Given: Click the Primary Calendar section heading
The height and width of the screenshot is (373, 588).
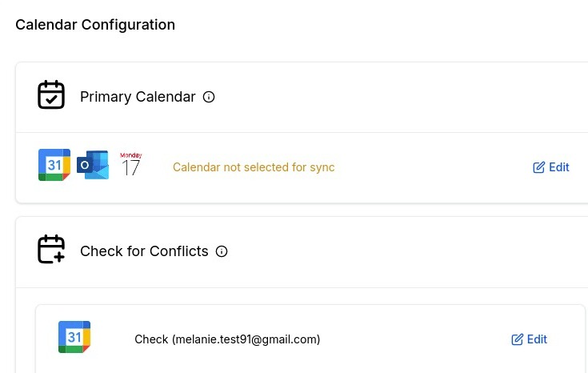Looking at the screenshot, I should point(138,97).
